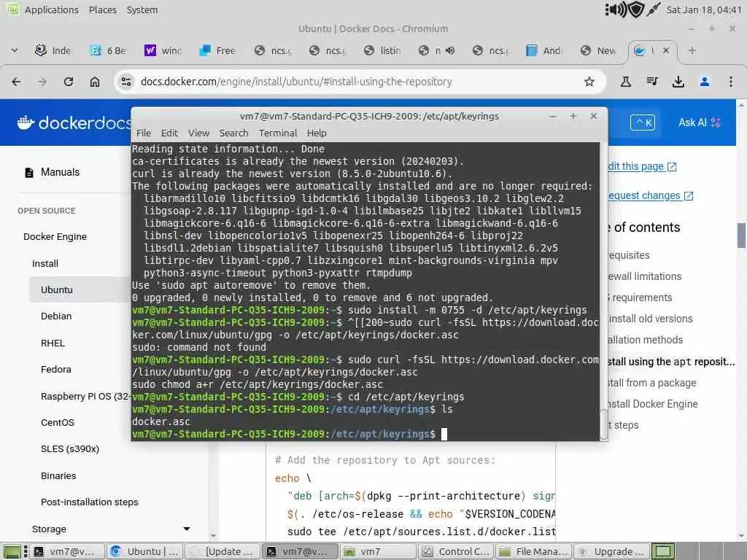Select Binaries sidebar link
The height and width of the screenshot is (560, 747).
(58, 475)
